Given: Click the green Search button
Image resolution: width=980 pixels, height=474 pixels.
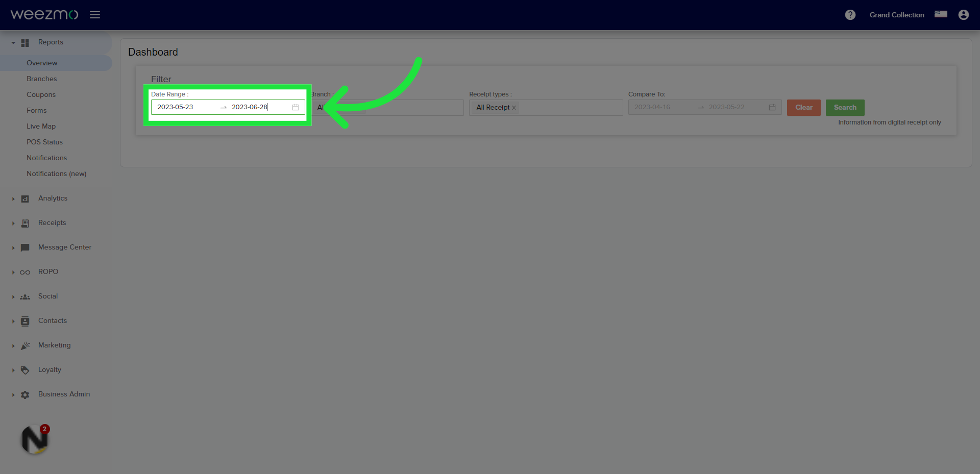Looking at the screenshot, I should (x=845, y=107).
